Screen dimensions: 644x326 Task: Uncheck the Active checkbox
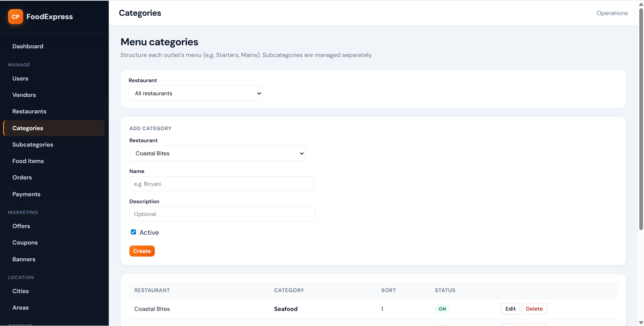click(x=133, y=232)
